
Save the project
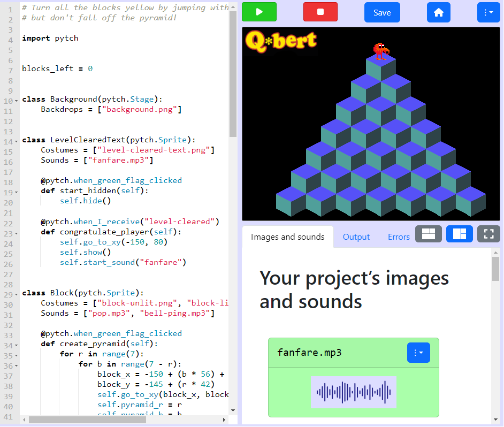382,12
